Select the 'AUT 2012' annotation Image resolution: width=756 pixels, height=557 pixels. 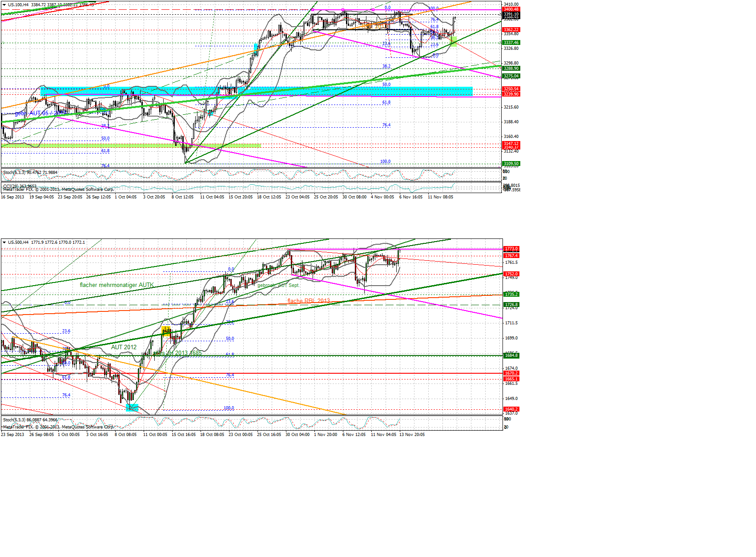pos(124,347)
